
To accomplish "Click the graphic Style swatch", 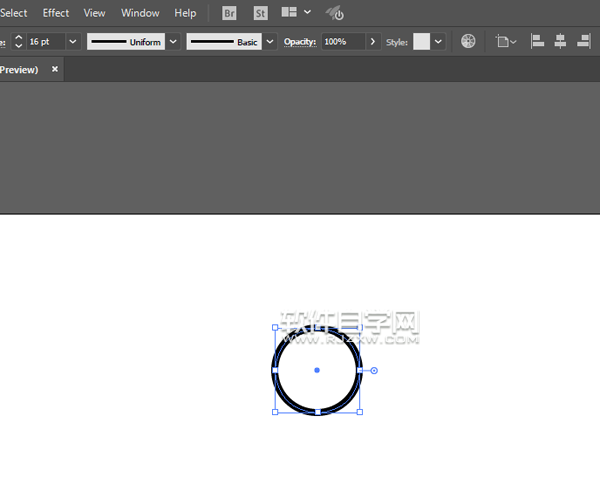I will (x=421, y=42).
